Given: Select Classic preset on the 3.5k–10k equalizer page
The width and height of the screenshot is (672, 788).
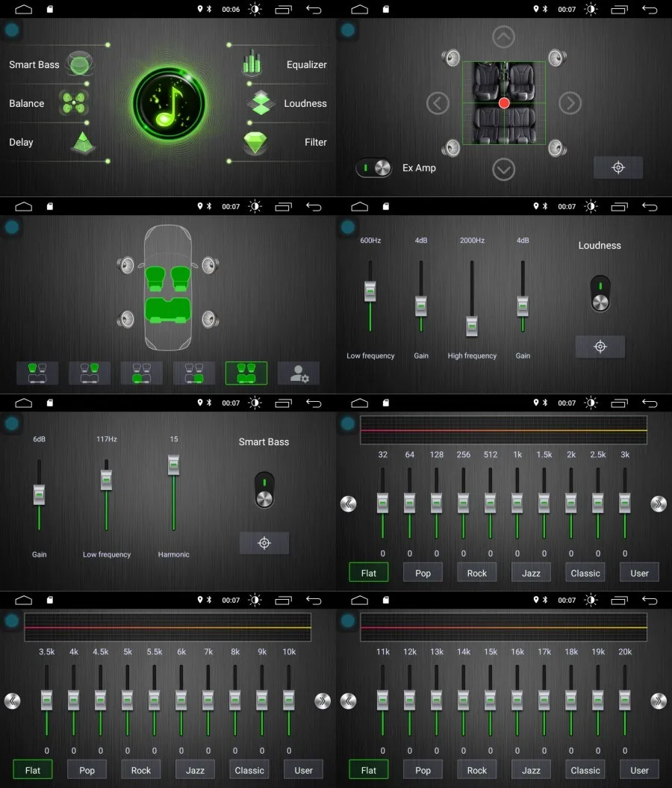Looking at the screenshot, I should tap(249, 769).
